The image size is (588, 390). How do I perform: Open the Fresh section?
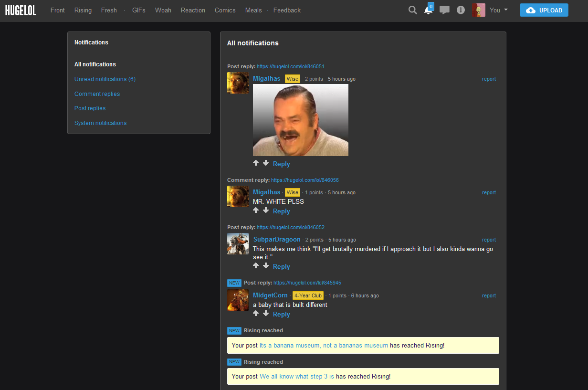(x=109, y=10)
